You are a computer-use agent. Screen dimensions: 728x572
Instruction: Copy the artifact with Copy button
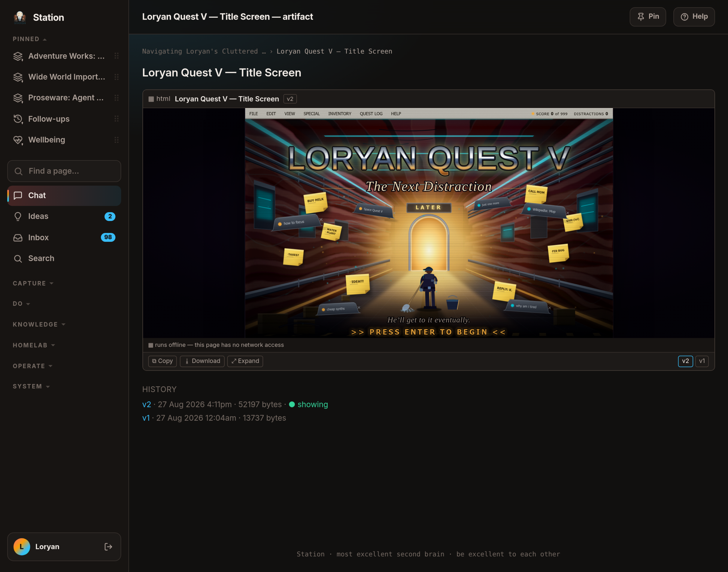[162, 361]
